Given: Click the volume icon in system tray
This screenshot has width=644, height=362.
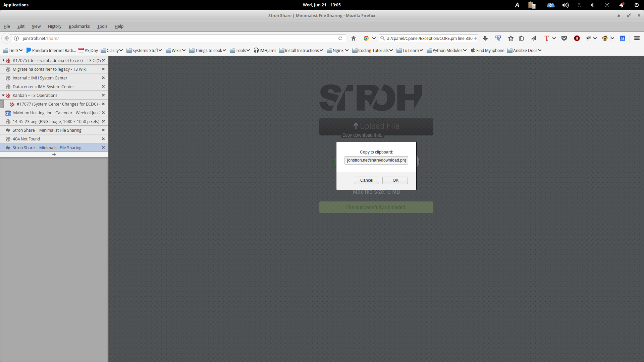Looking at the screenshot, I should [565, 5].
